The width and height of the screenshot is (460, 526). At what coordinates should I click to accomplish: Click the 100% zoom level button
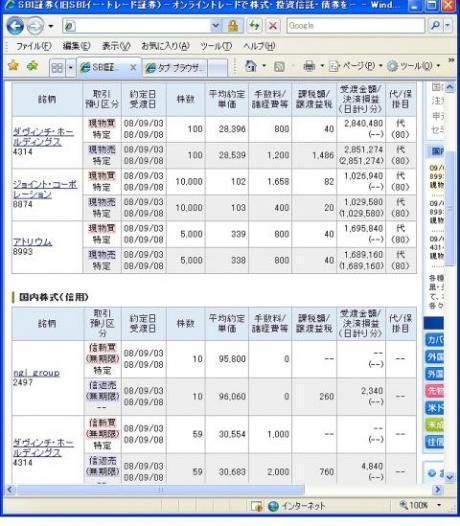pos(414,505)
